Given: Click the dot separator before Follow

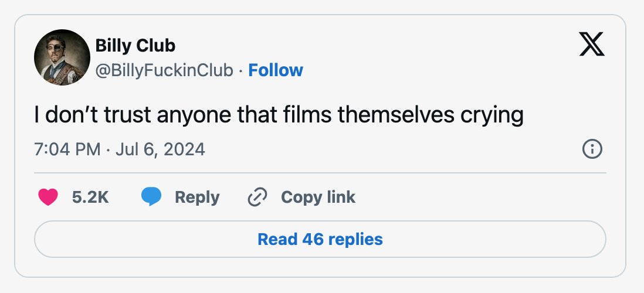Looking at the screenshot, I should pyautogui.click(x=240, y=71).
